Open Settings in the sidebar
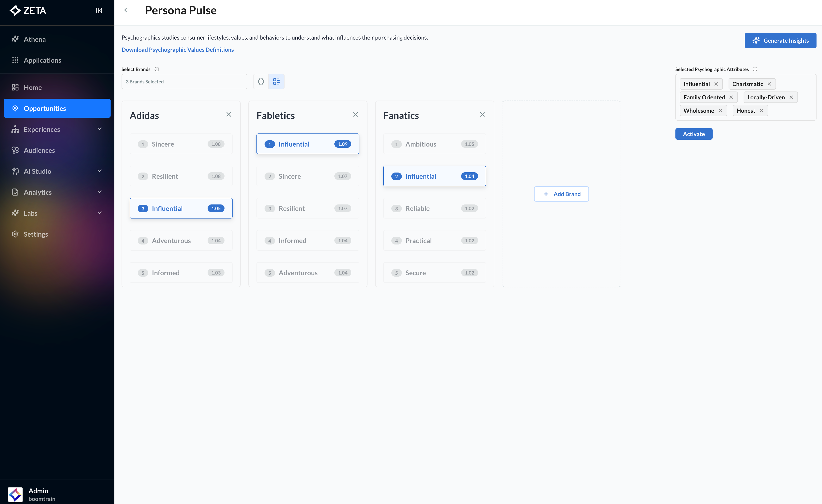 [57, 234]
